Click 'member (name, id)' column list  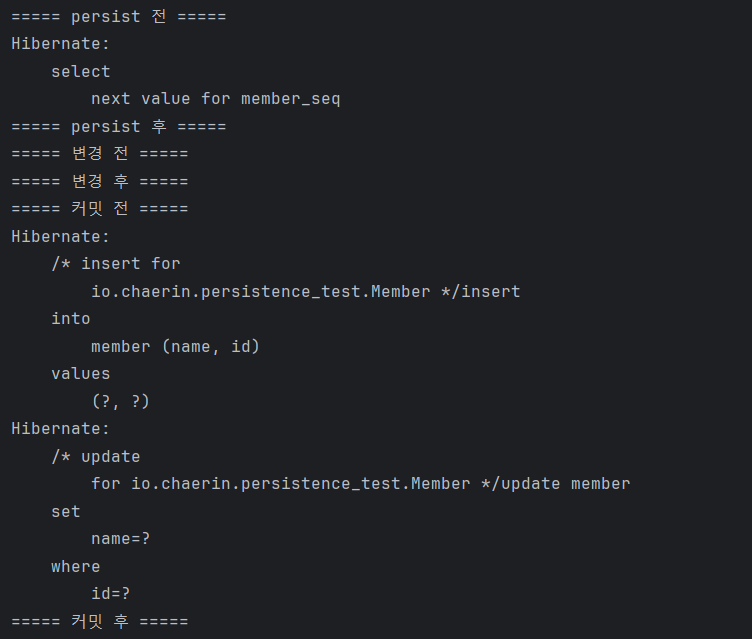176,346
